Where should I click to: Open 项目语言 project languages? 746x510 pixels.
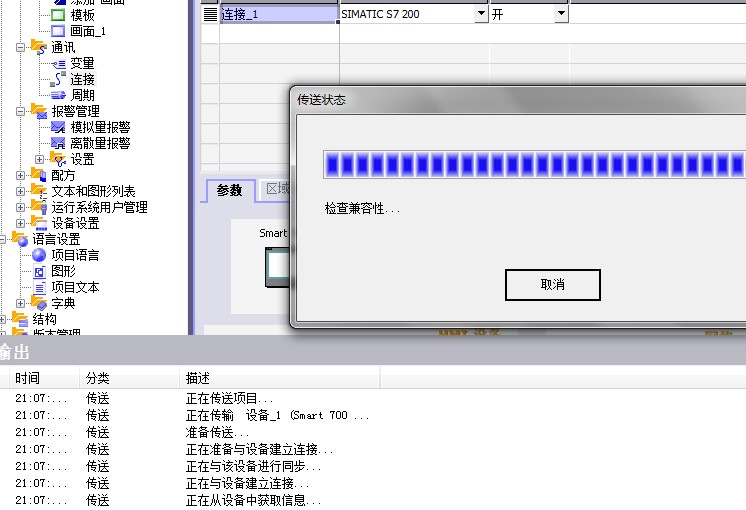[x=75, y=256]
